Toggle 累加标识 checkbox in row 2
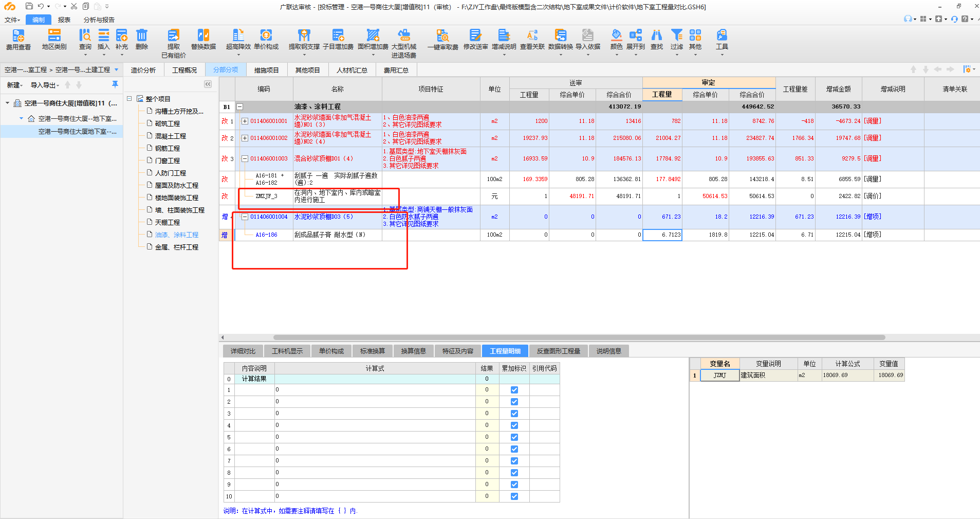980x519 pixels. tap(514, 402)
